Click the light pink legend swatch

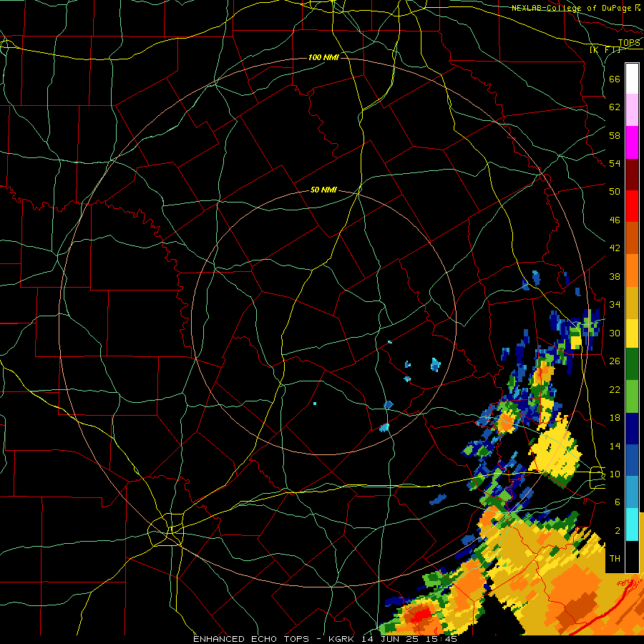632,110
